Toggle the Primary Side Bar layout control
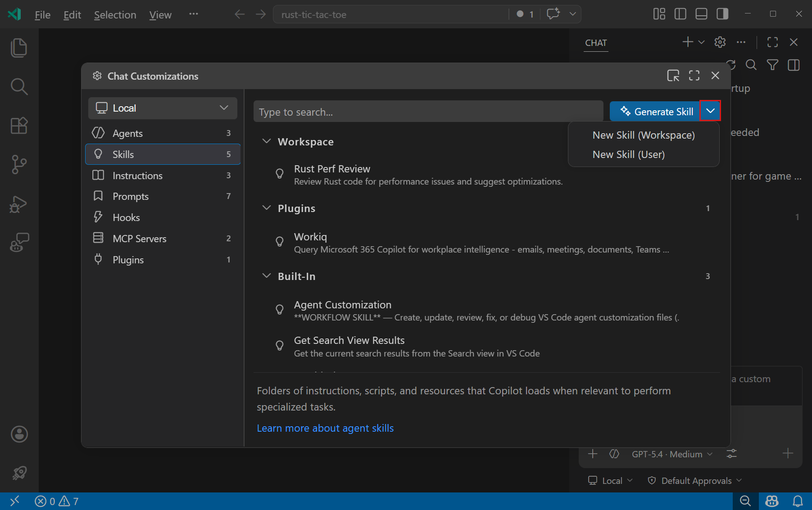This screenshot has width=812, height=510. coord(680,14)
